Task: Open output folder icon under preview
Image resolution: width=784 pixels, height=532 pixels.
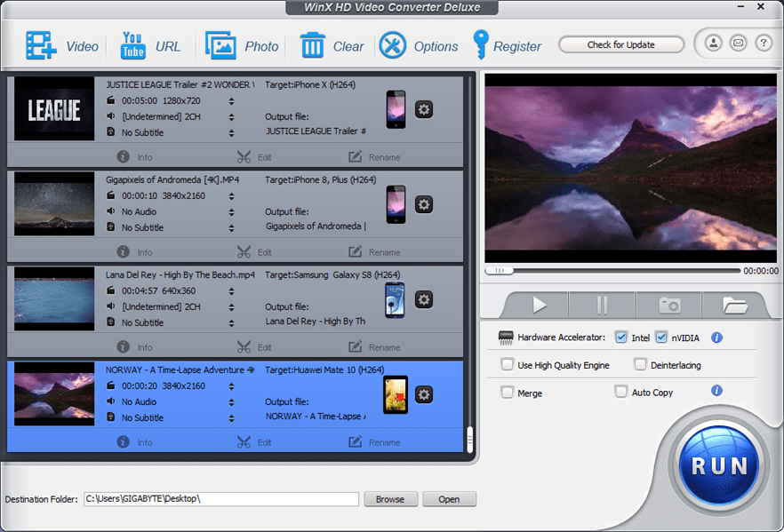Action: 735,305
